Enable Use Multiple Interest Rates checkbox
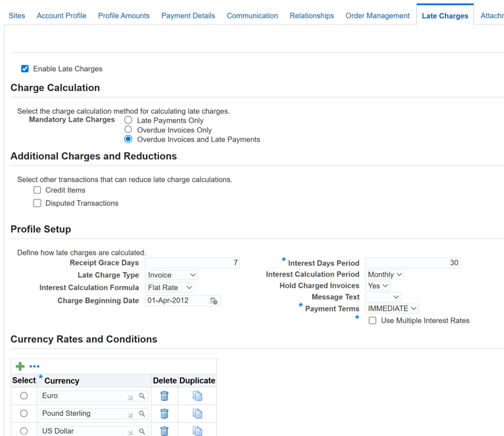 (373, 321)
